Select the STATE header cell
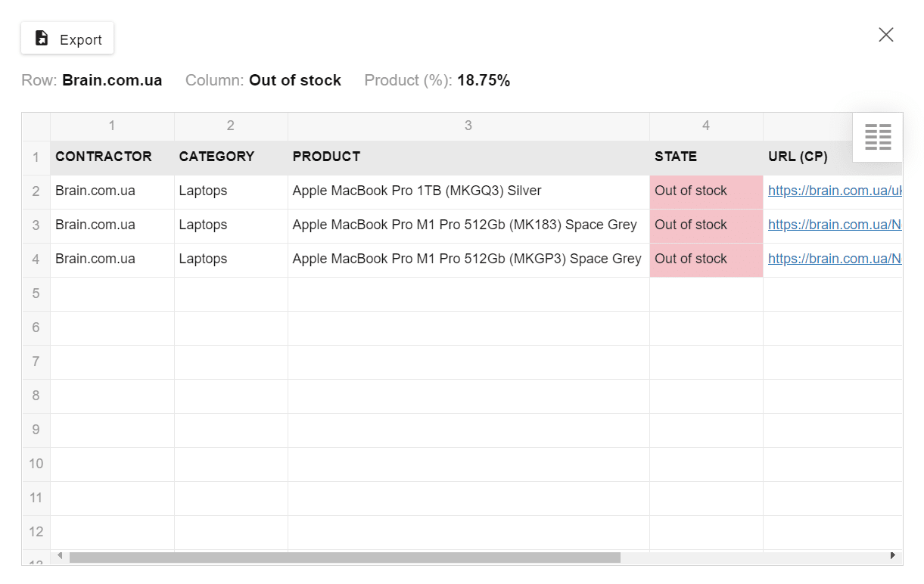924x584 pixels. (705, 157)
